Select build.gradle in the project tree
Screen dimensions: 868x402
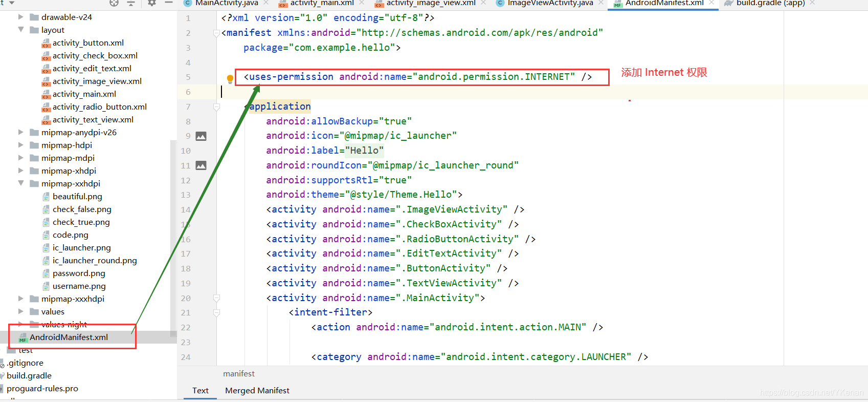[x=29, y=375]
